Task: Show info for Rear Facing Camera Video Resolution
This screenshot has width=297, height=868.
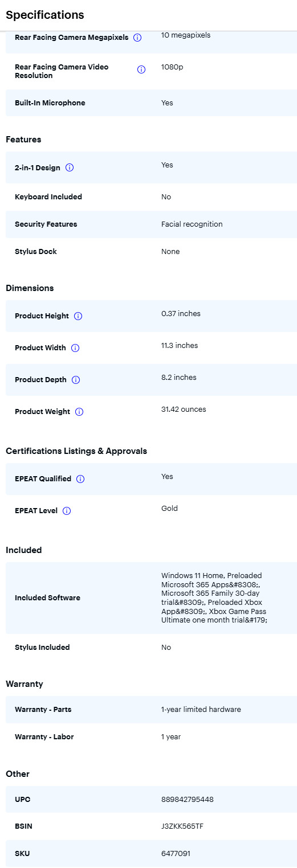Action: 141,69
